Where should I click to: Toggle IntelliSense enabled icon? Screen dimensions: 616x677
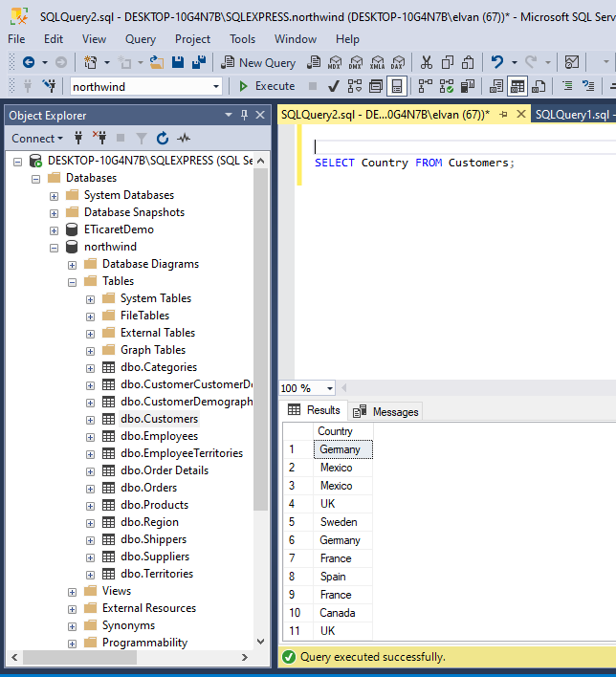tap(397, 86)
